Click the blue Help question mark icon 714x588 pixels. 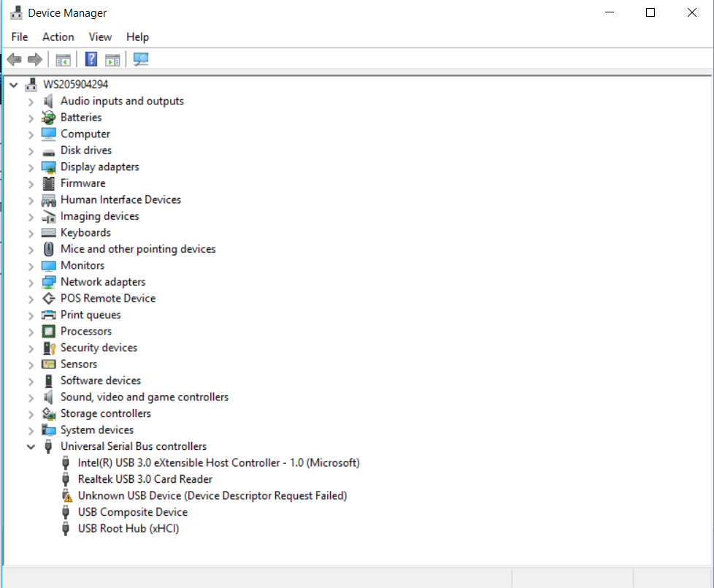pos(91,59)
